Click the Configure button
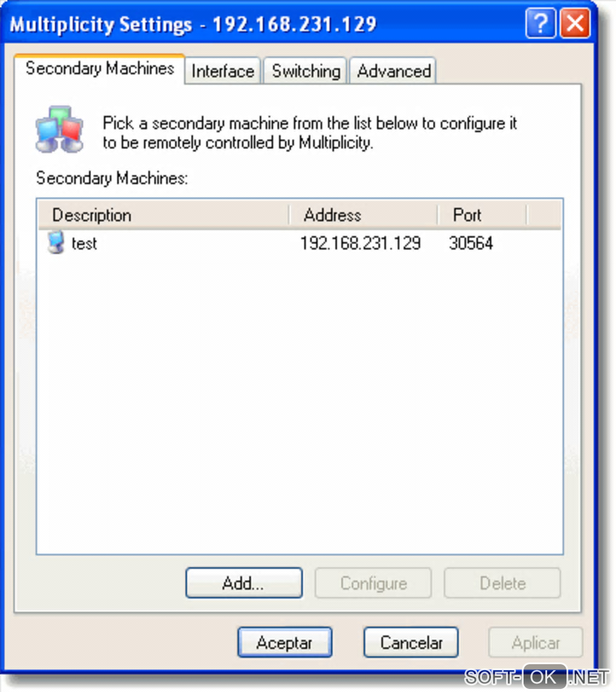The height and width of the screenshot is (692, 616). pos(373,583)
